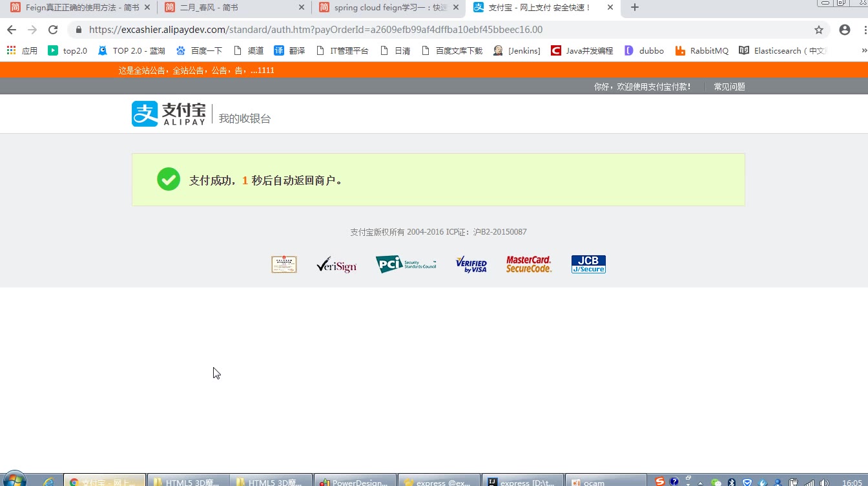Click the address bar URL

pyautogui.click(x=316, y=30)
